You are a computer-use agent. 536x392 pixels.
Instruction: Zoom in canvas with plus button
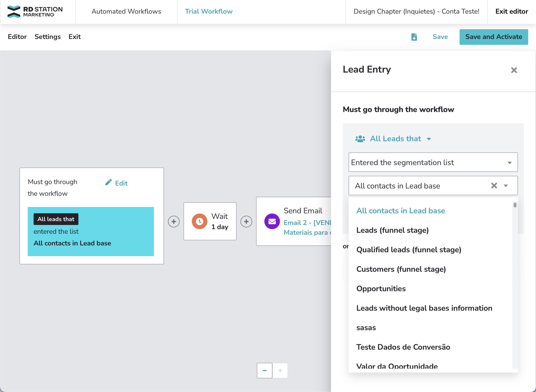pyautogui.click(x=280, y=371)
